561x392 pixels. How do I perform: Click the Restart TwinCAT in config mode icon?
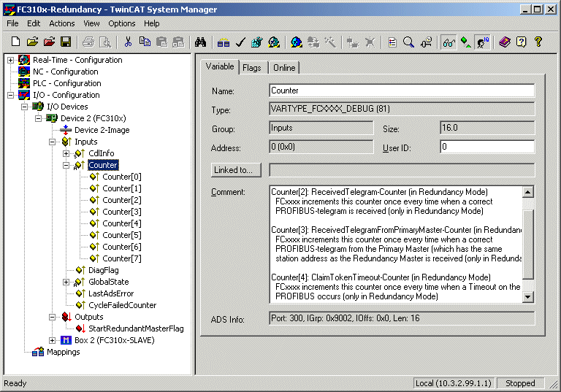tap(297, 42)
